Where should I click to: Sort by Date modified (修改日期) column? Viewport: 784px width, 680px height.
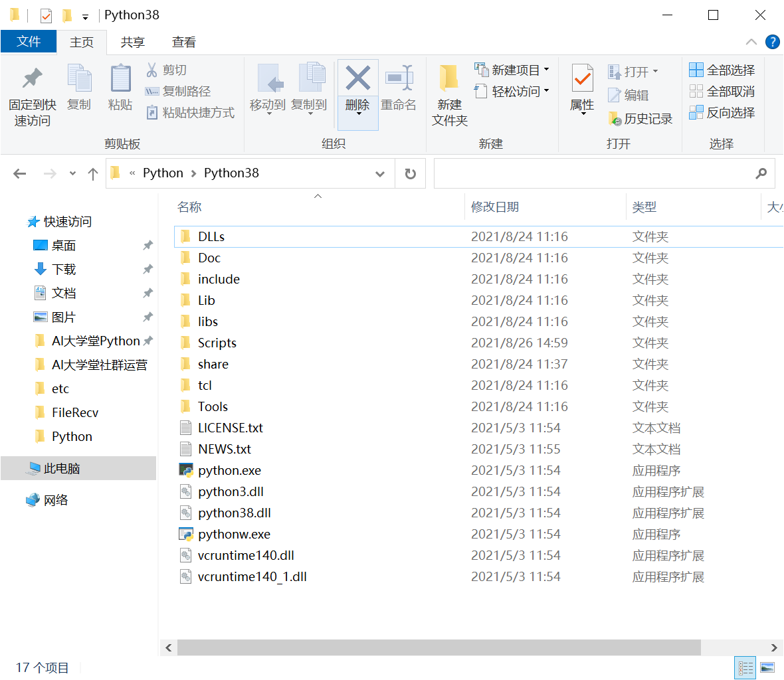pyautogui.click(x=494, y=207)
